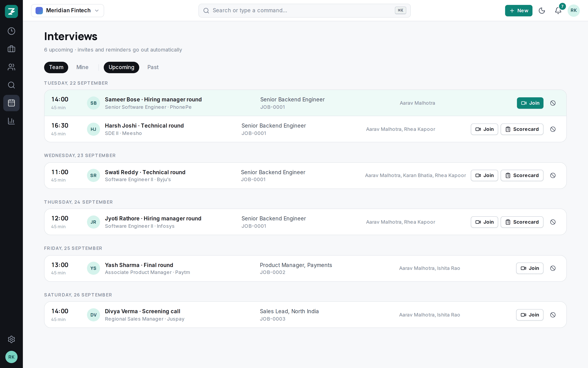Cancel Sameer Bose interview via circle-slash icon
The width and height of the screenshot is (588, 368).
(553, 103)
